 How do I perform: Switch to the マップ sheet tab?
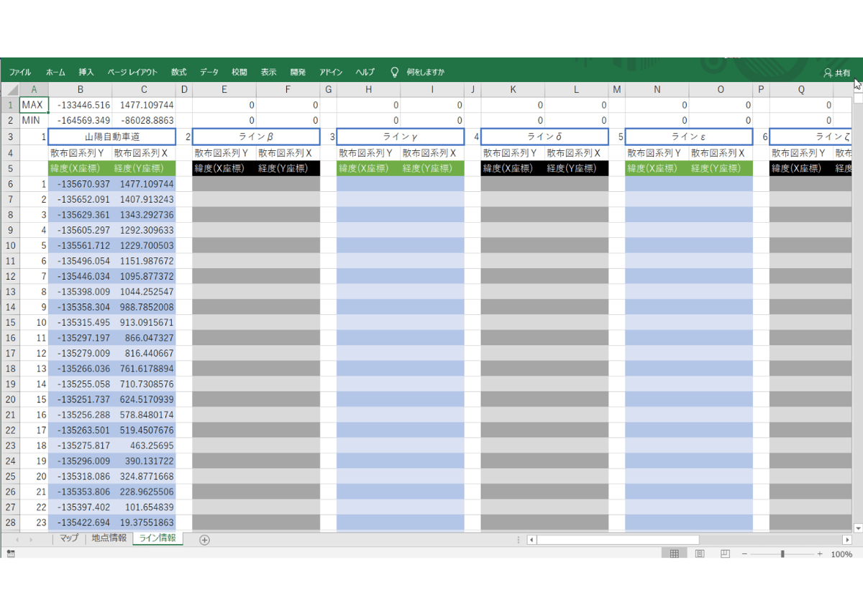click(x=69, y=538)
